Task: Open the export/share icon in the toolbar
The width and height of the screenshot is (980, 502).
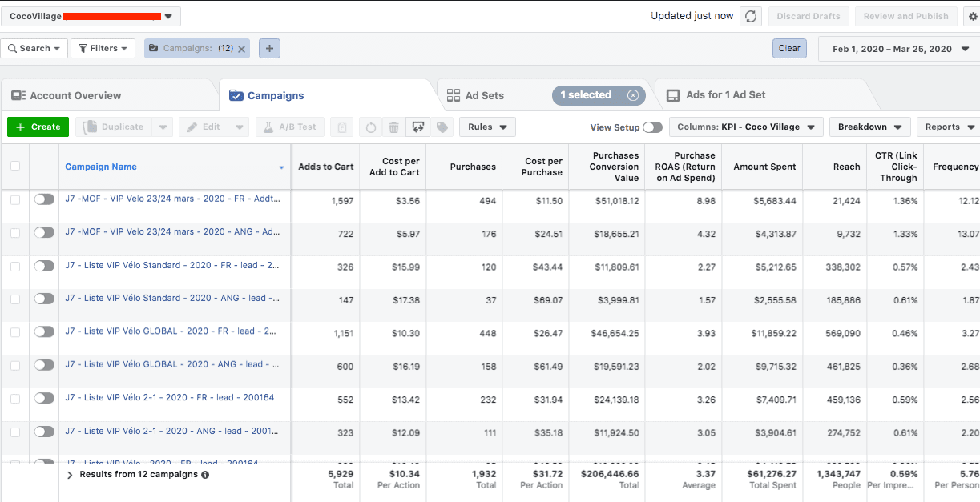Action: coord(417,127)
